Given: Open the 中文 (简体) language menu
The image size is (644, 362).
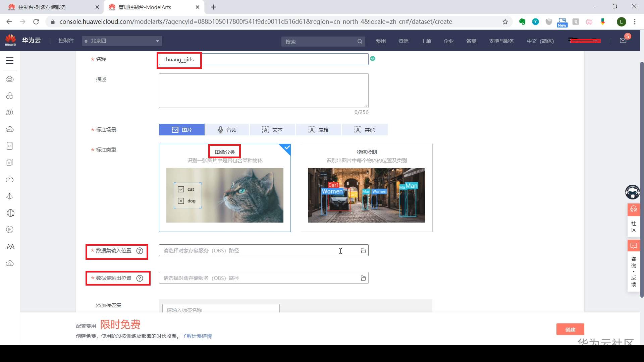Looking at the screenshot, I should point(540,41).
